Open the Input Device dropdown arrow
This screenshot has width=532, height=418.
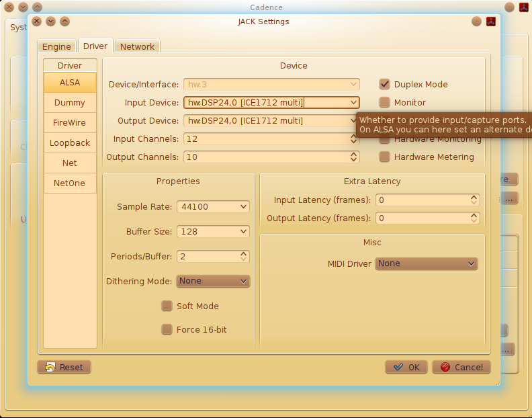click(x=353, y=102)
